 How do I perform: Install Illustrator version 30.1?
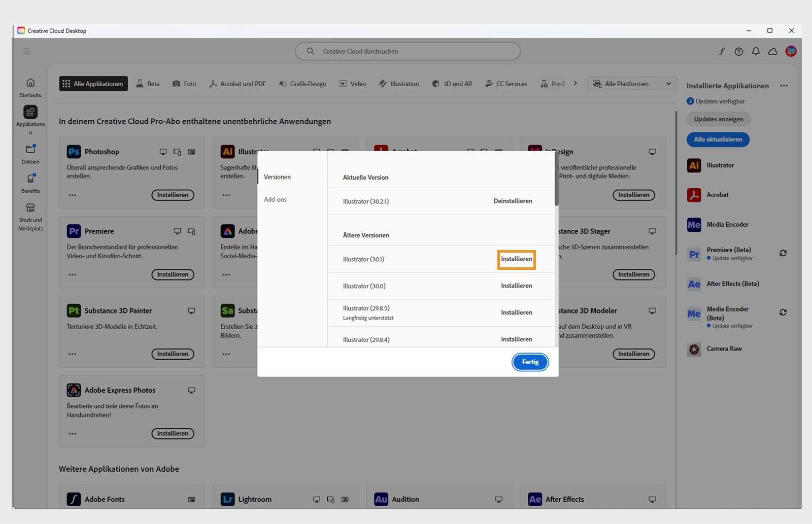tap(516, 259)
